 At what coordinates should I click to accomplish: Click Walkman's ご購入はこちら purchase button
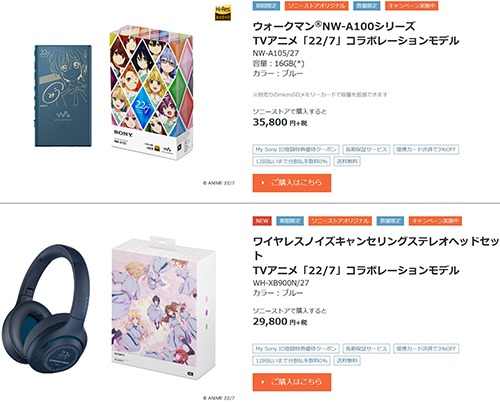coord(292,183)
